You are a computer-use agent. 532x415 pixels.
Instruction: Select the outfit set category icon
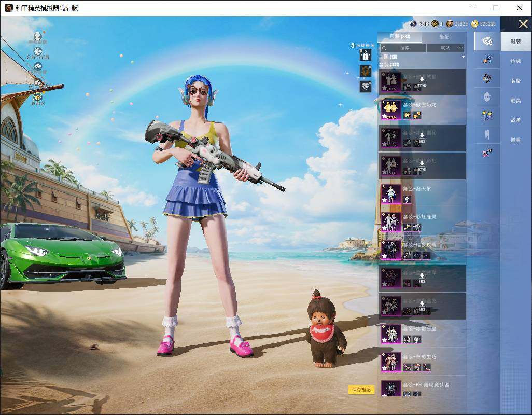point(487,41)
